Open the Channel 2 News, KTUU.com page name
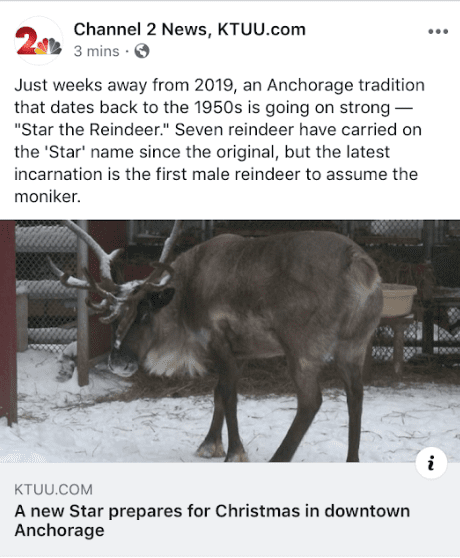 pos(190,30)
